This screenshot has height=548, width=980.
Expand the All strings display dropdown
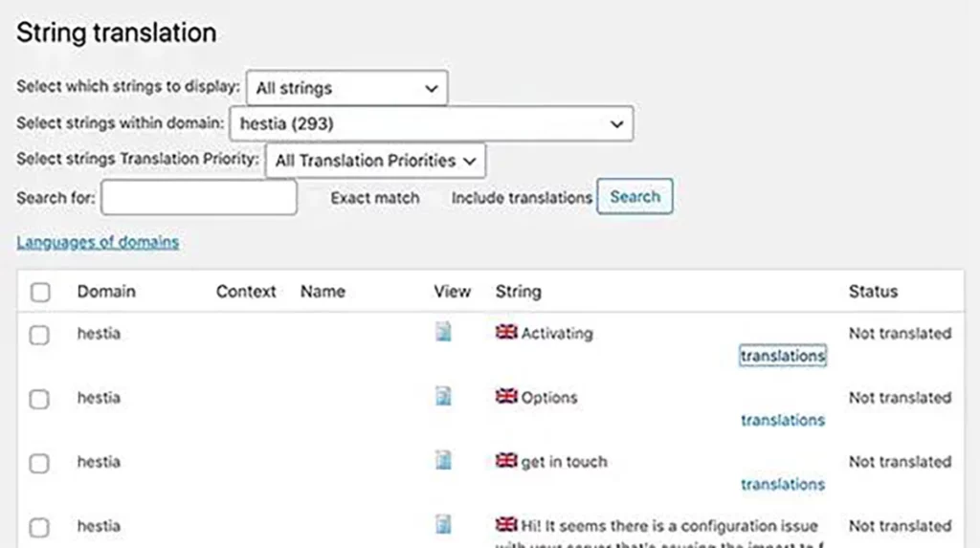tap(346, 88)
